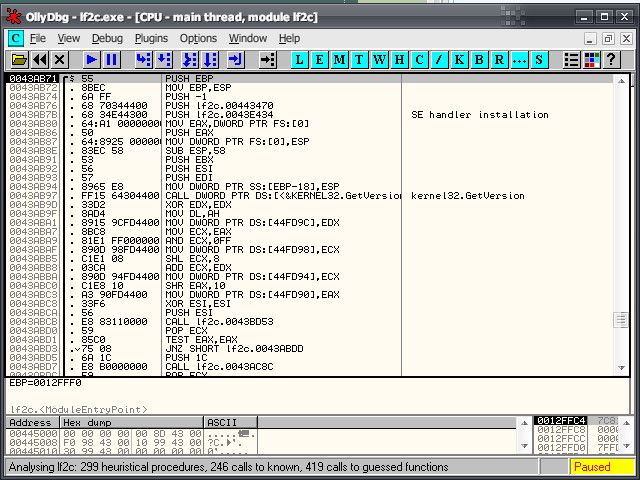This screenshot has width=640, height=480.
Task: Select CALL lf2c.0043BD53 instruction
Action: 309,322
